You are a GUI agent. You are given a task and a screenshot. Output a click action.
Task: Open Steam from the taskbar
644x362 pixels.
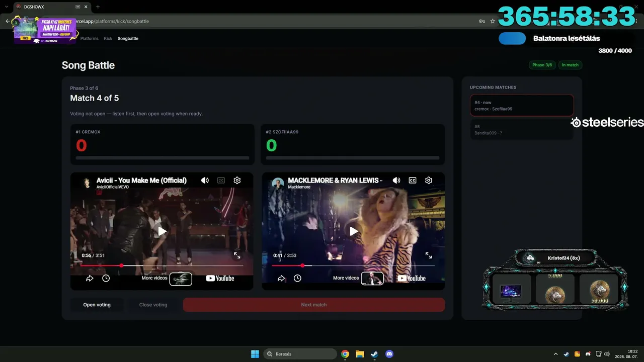(x=374, y=354)
